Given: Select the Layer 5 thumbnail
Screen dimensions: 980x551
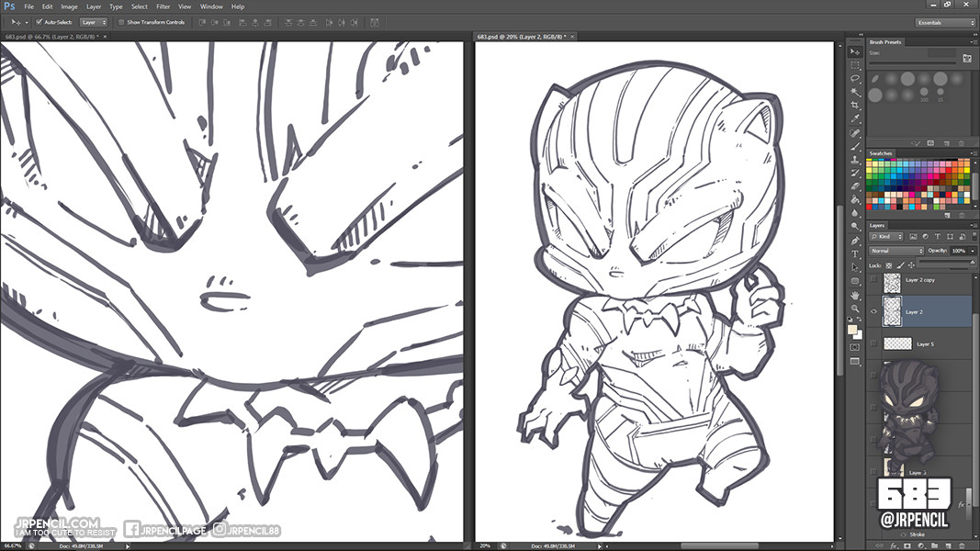Looking at the screenshot, I should 897,343.
